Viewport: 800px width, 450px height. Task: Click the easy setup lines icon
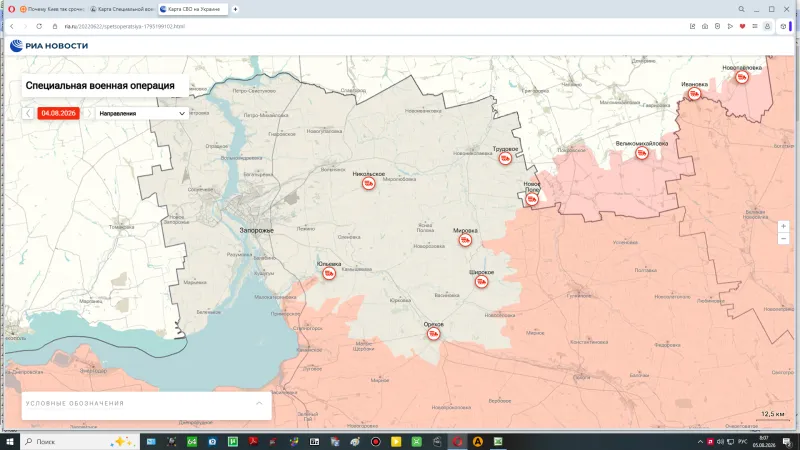pos(755,26)
